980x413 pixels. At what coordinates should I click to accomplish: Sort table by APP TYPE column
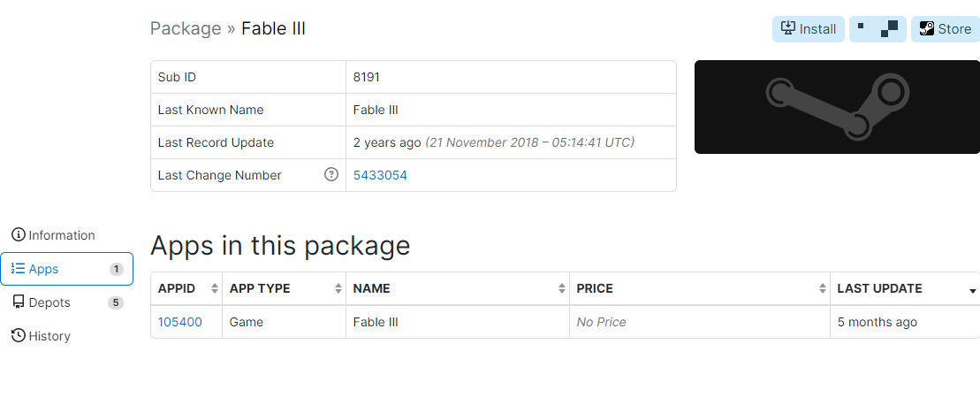(285, 288)
